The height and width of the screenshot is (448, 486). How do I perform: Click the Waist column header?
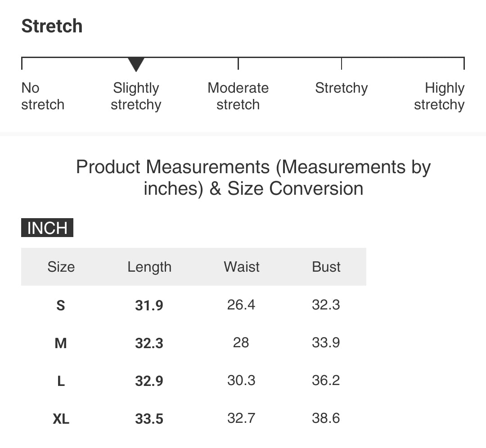[x=242, y=267]
